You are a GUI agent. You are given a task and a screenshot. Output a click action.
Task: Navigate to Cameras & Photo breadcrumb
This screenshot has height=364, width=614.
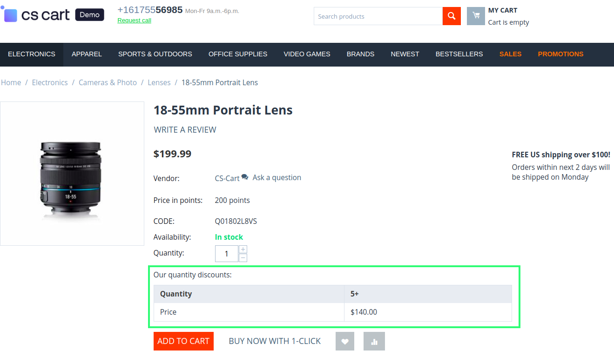[108, 82]
